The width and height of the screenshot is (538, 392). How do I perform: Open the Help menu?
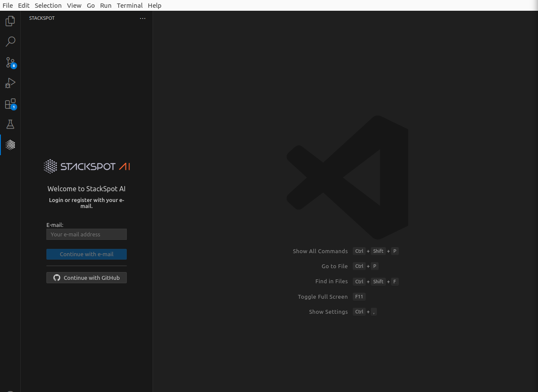pyautogui.click(x=155, y=6)
